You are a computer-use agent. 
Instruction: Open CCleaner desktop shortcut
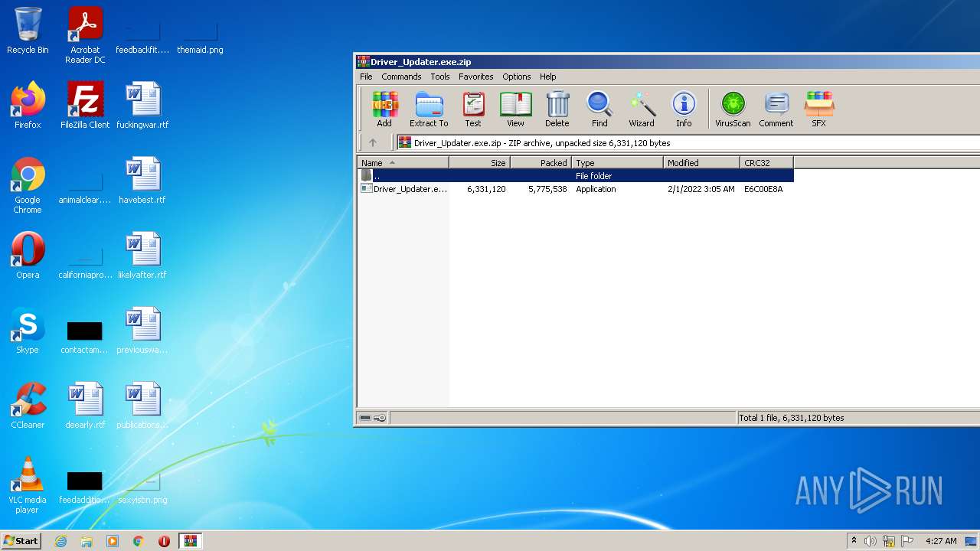click(28, 405)
